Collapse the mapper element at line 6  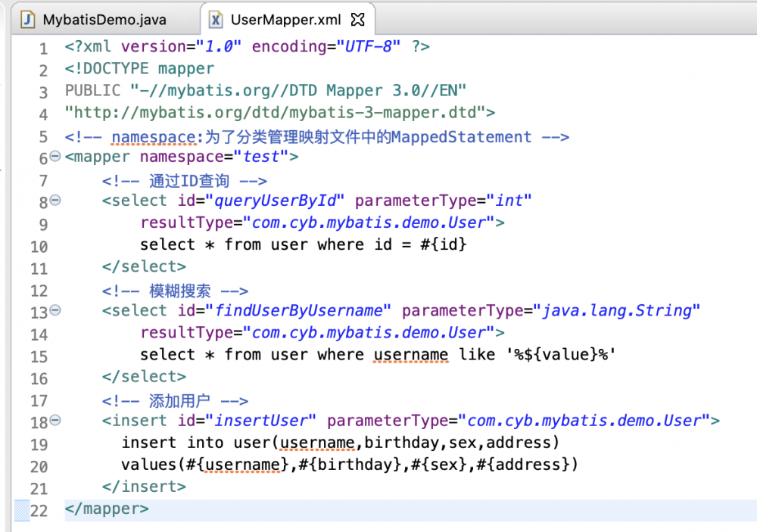55,156
